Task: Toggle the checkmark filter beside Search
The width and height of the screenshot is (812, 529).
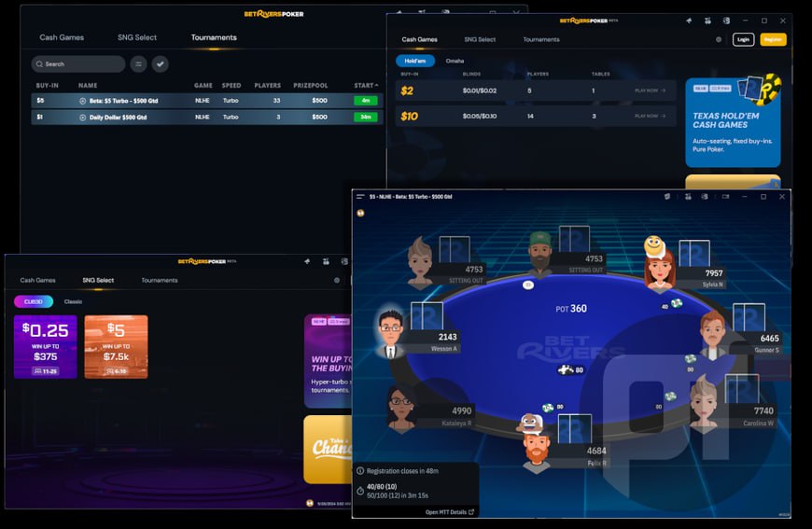Action: coord(160,64)
